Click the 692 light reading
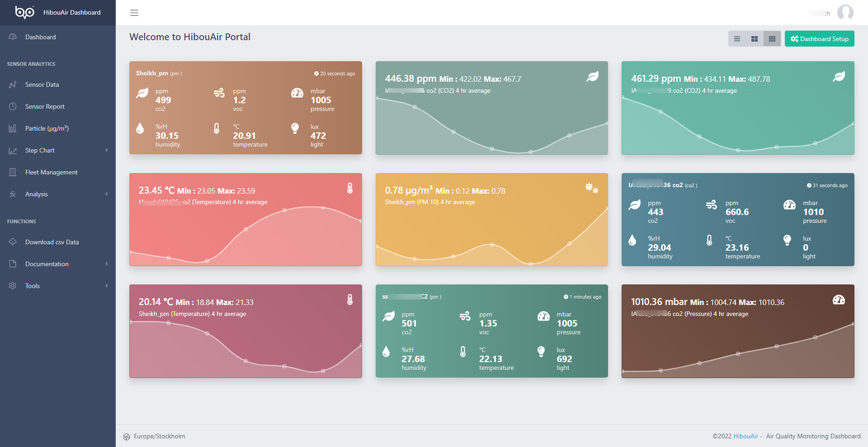868x447 pixels. pyautogui.click(x=564, y=359)
